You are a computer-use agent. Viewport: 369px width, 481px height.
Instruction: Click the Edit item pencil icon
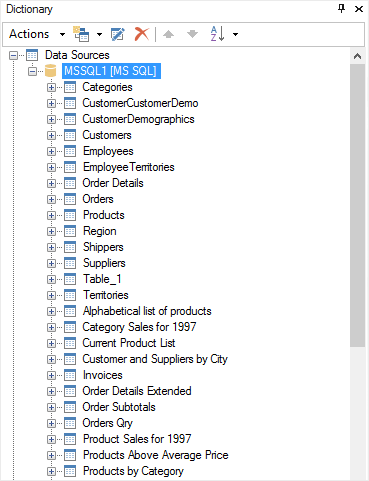pyautogui.click(x=118, y=34)
